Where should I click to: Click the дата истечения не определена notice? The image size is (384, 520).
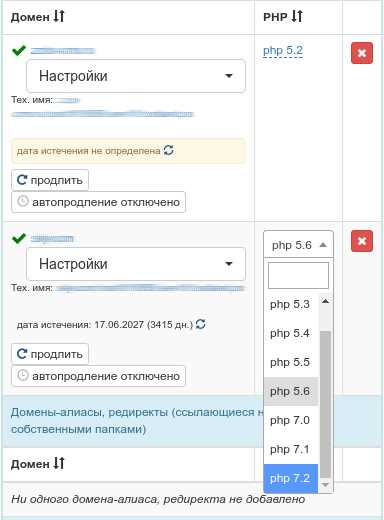tap(128, 151)
